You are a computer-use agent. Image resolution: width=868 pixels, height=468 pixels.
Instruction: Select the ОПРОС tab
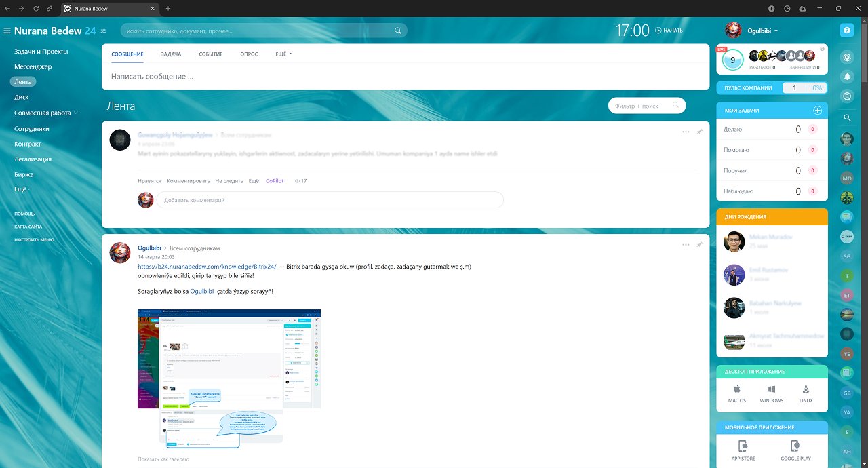pyautogui.click(x=249, y=54)
